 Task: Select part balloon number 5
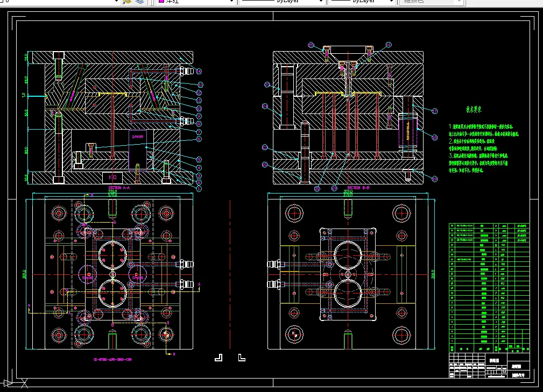click(x=199, y=160)
